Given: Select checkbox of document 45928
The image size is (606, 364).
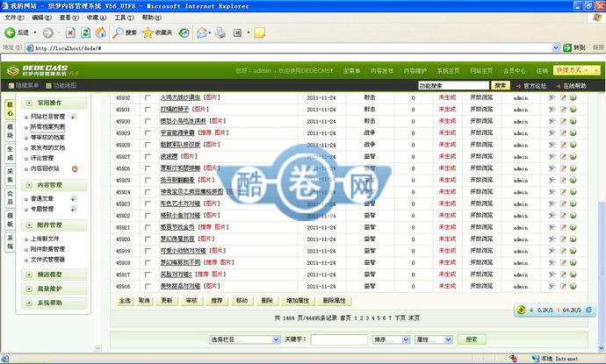Looking at the screenshot, I should [x=148, y=145].
